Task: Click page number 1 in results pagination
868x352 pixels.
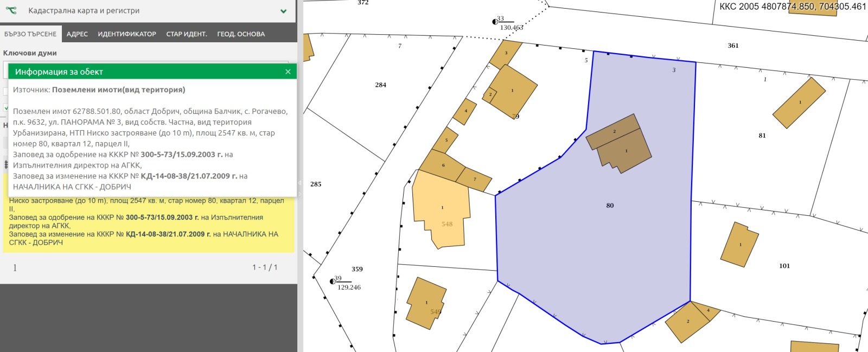Action: [x=15, y=267]
